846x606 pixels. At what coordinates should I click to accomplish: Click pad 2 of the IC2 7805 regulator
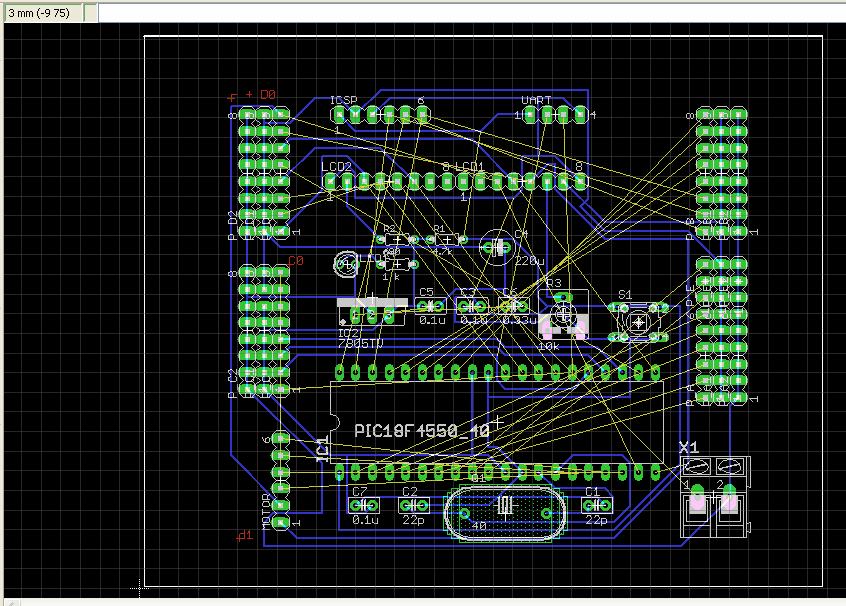click(372, 315)
